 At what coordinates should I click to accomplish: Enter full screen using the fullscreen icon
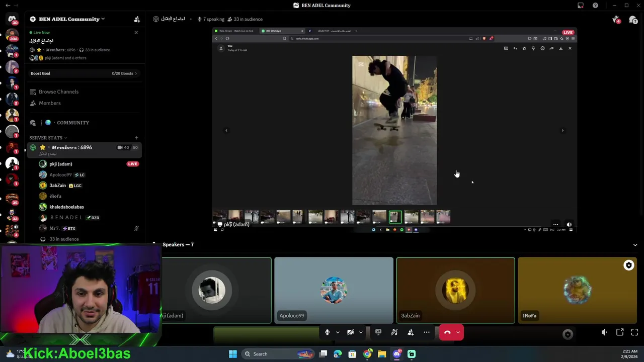tap(634, 332)
